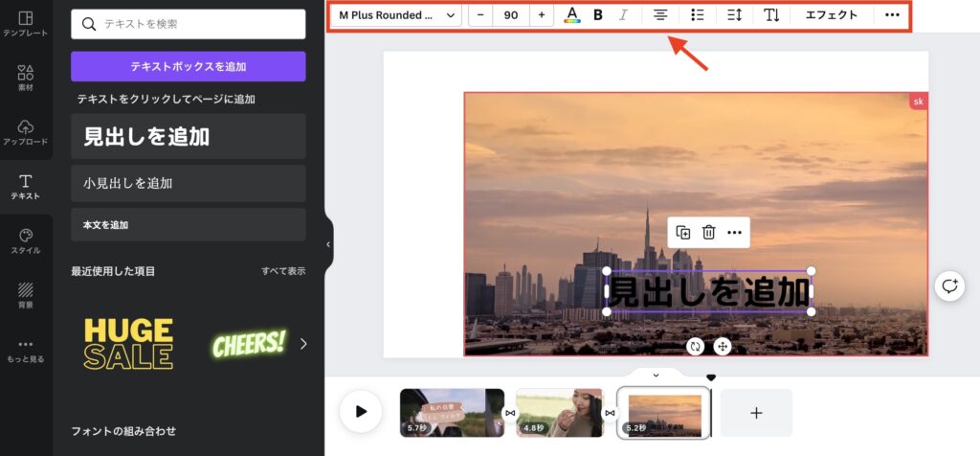
Task: Select the HUGE SALE text style
Action: (129, 343)
